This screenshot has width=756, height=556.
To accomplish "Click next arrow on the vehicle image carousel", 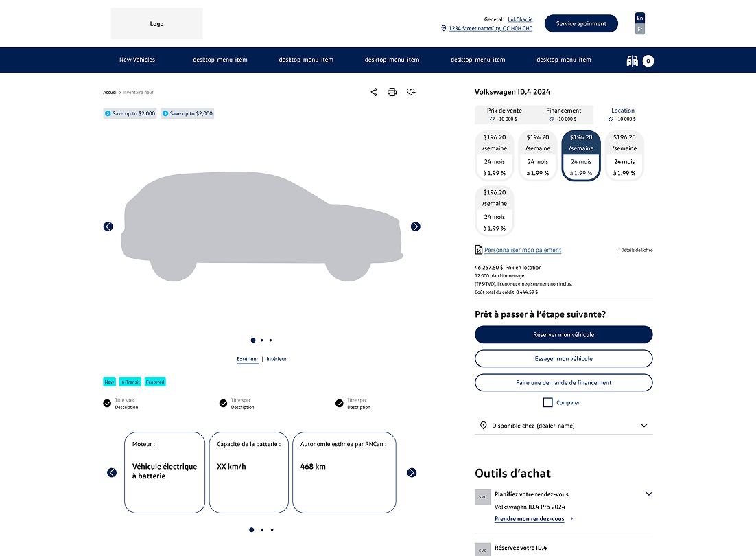I will [416, 226].
